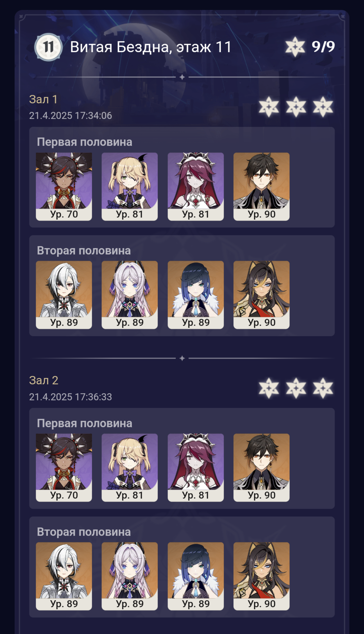Click the last star of Зал 1

coord(323,107)
